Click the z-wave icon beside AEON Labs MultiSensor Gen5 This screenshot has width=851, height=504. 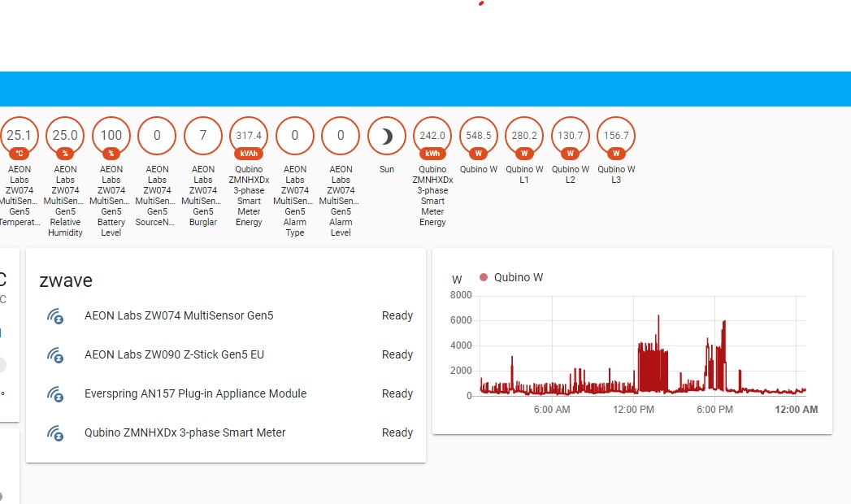pyautogui.click(x=54, y=315)
